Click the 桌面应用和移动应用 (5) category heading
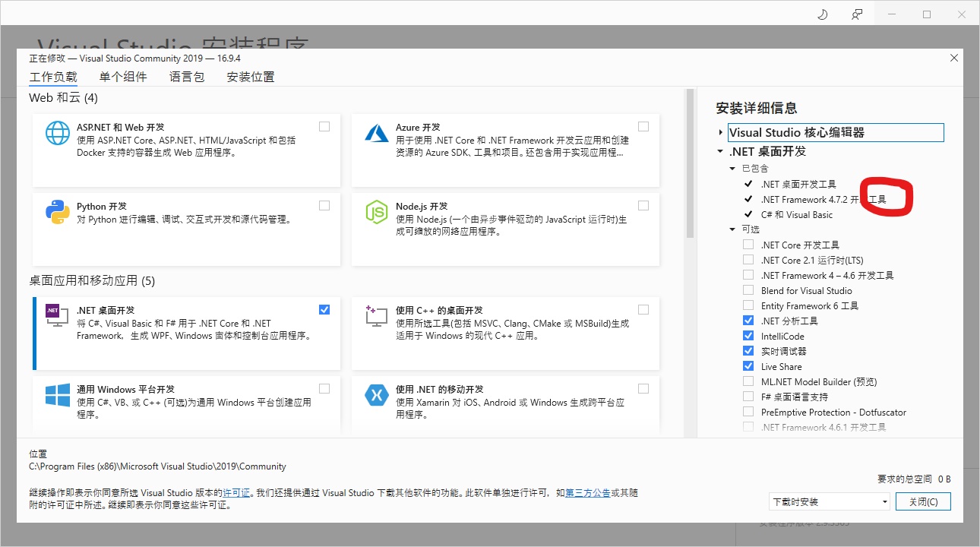The width and height of the screenshot is (980, 547). click(92, 281)
